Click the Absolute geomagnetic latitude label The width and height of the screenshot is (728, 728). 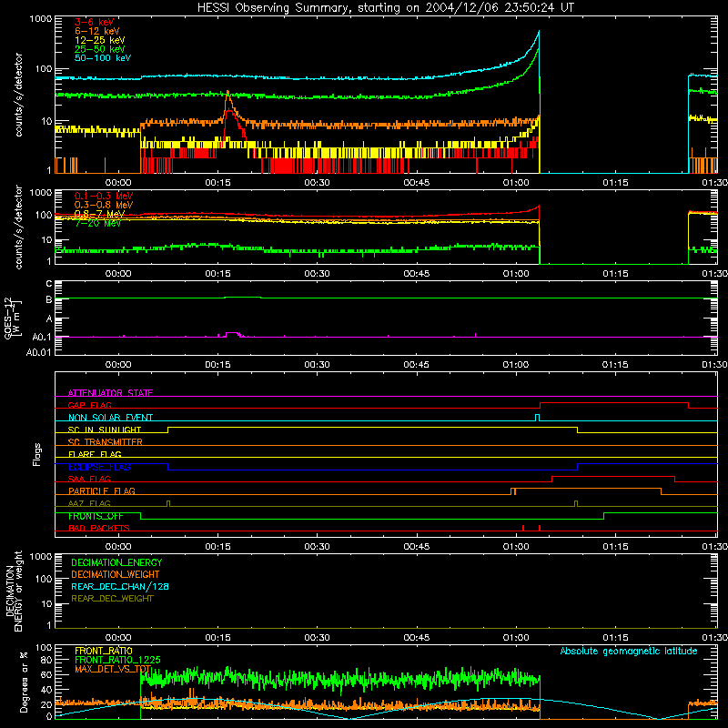point(629,651)
